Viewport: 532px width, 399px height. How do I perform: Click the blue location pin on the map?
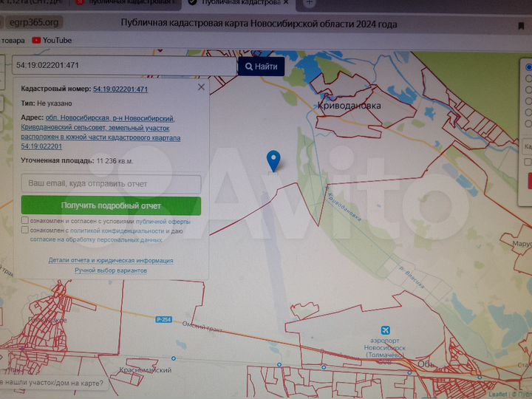click(273, 160)
